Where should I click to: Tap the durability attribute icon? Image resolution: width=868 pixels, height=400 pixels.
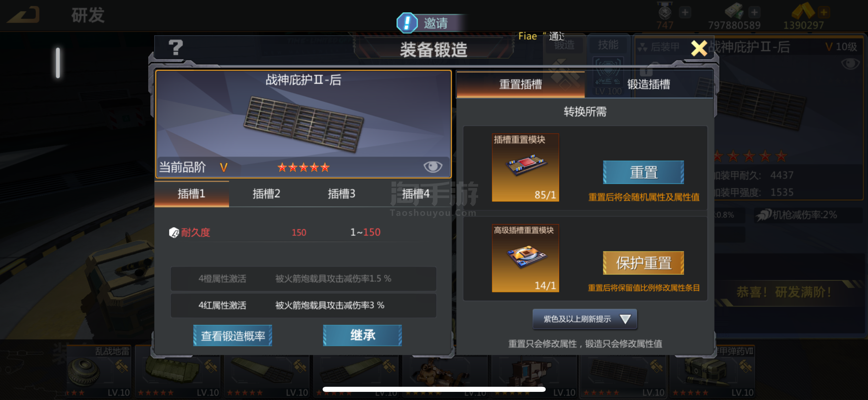(x=174, y=233)
